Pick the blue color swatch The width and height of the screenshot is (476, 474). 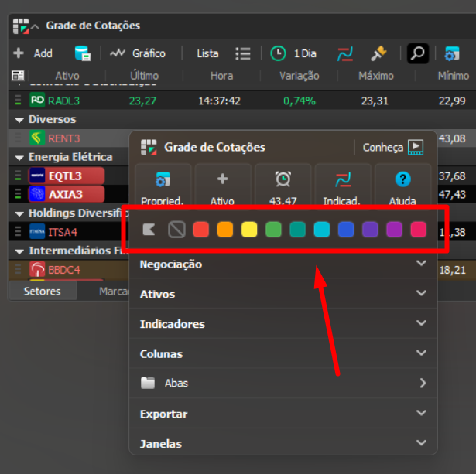tap(346, 229)
